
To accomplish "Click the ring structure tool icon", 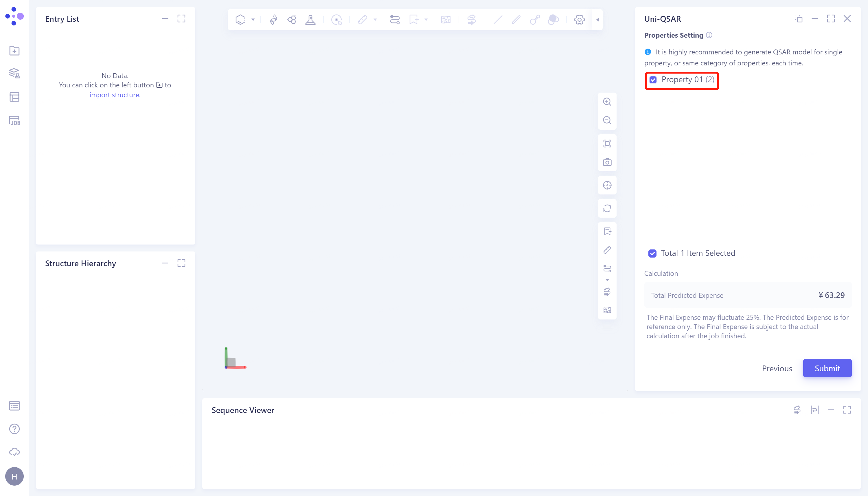I will coord(239,20).
